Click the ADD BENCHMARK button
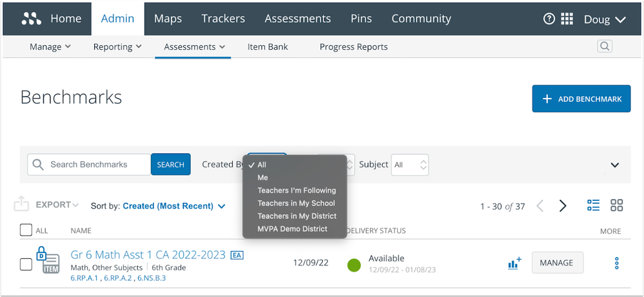Image resolution: width=644 pixels, height=297 pixels. tap(581, 99)
